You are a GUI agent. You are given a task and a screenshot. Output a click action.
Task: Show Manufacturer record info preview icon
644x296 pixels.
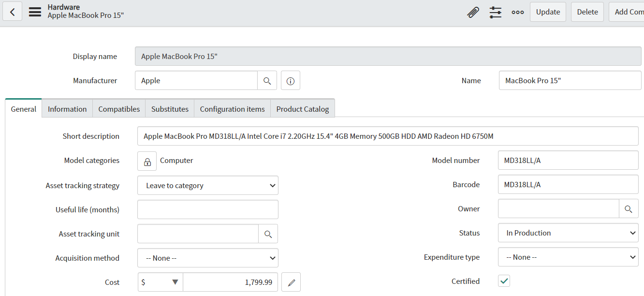291,80
